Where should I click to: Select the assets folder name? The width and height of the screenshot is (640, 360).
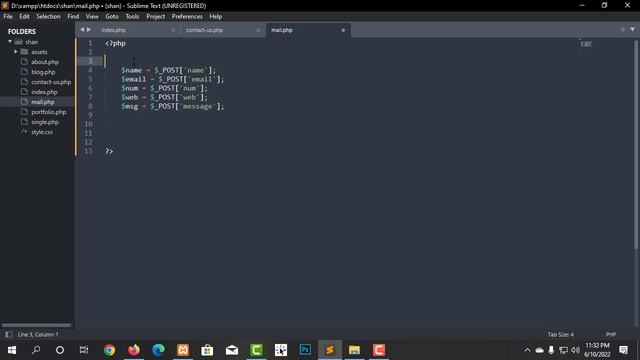point(39,52)
